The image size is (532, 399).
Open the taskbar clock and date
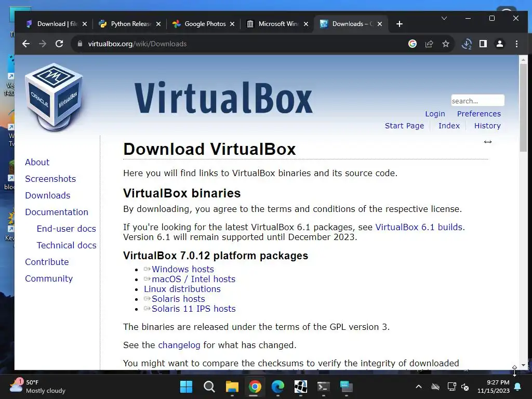click(x=494, y=387)
